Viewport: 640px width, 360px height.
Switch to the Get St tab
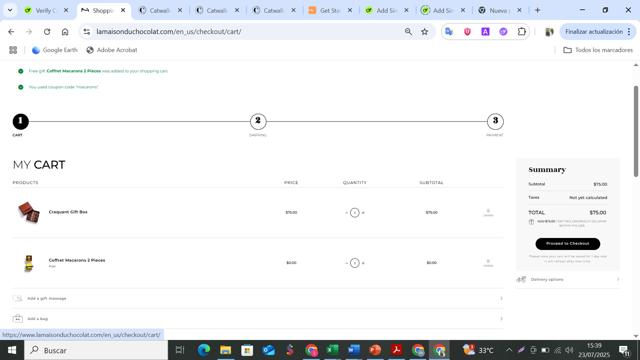pyautogui.click(x=329, y=10)
